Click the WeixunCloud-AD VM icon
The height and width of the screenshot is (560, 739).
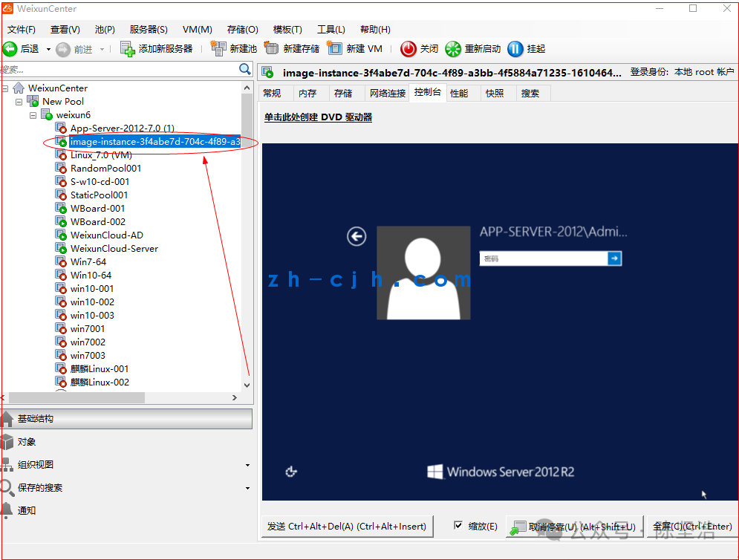(x=61, y=235)
